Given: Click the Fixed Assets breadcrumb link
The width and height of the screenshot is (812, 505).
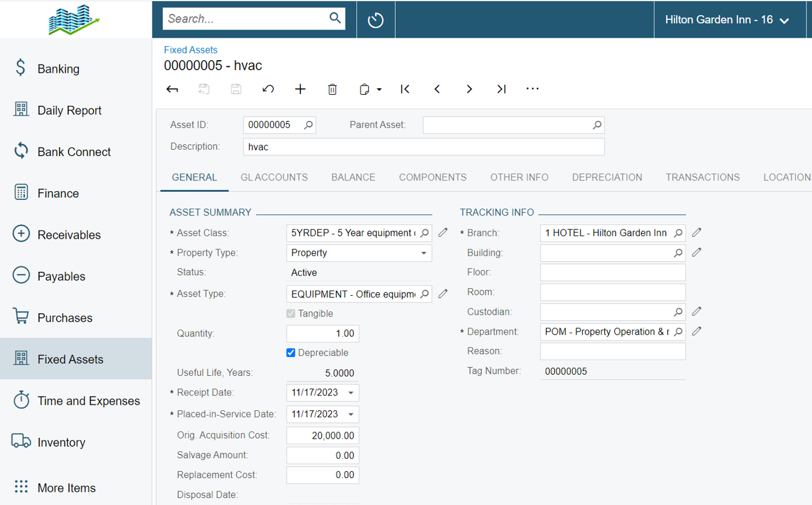Looking at the screenshot, I should click(x=191, y=50).
